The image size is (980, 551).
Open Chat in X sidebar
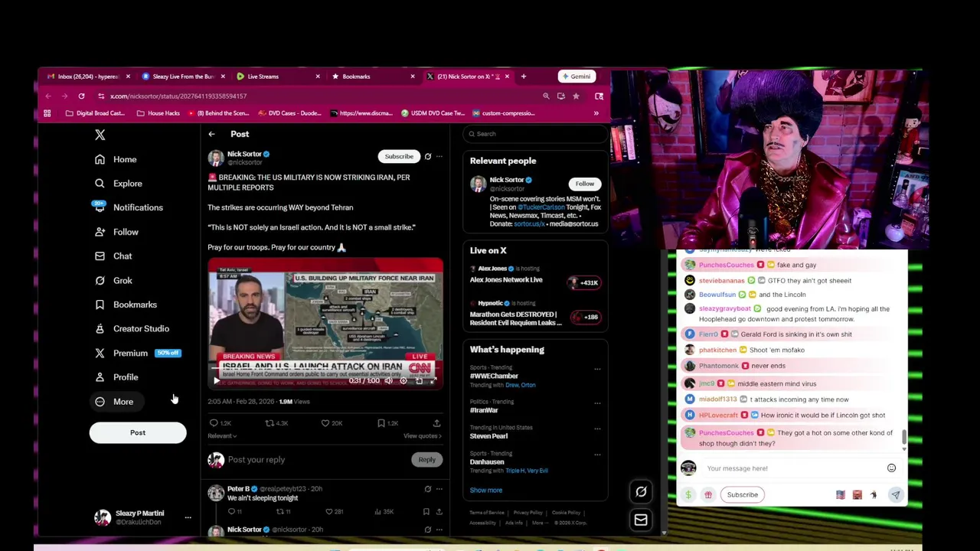point(113,256)
